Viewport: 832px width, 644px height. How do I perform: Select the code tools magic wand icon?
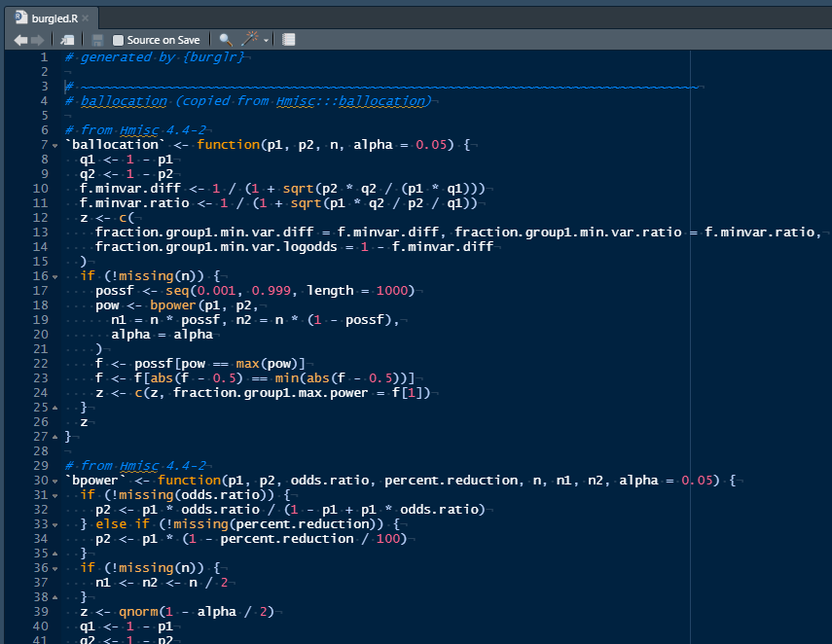248,40
